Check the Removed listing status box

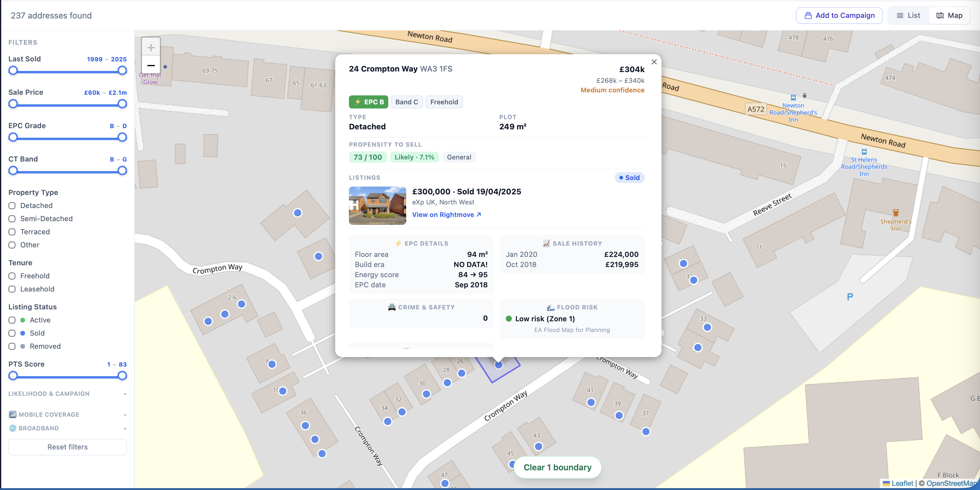point(12,346)
